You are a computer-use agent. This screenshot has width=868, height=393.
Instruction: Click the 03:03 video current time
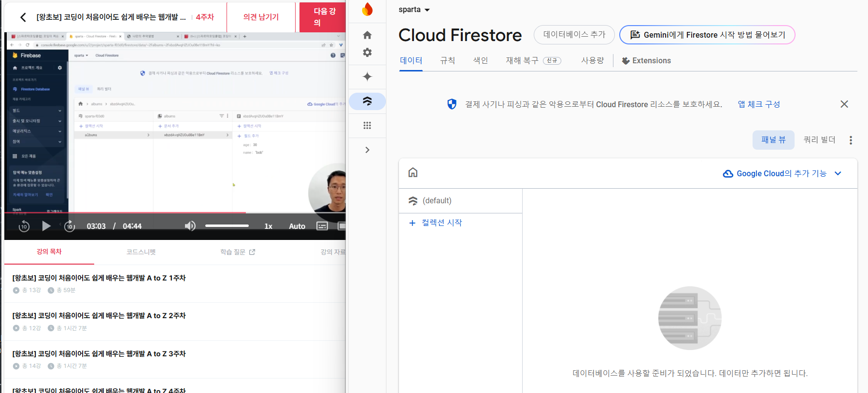(x=96, y=226)
